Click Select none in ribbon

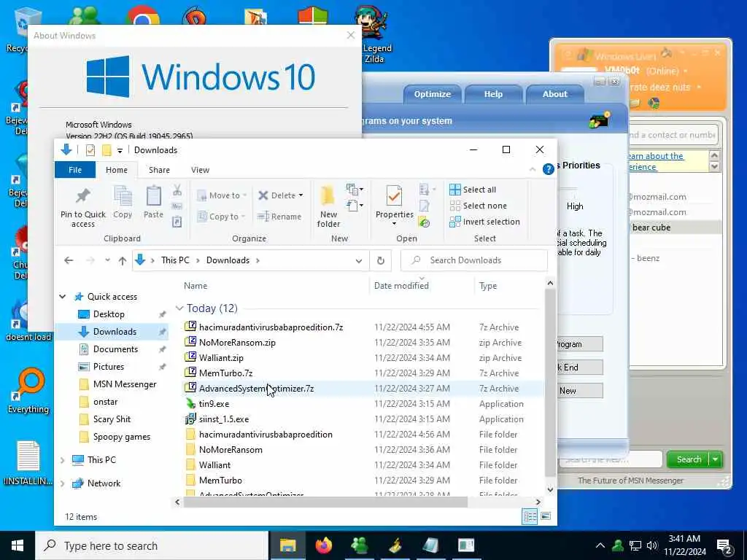(478, 206)
